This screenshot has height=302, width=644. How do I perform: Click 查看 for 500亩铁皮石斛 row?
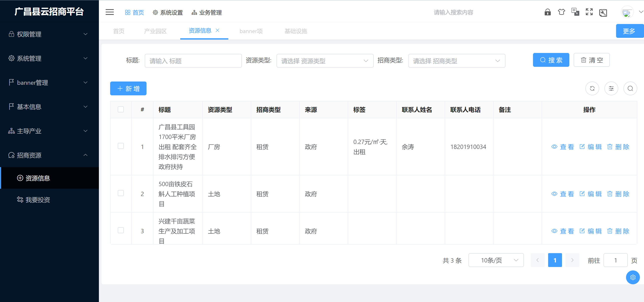(562, 194)
